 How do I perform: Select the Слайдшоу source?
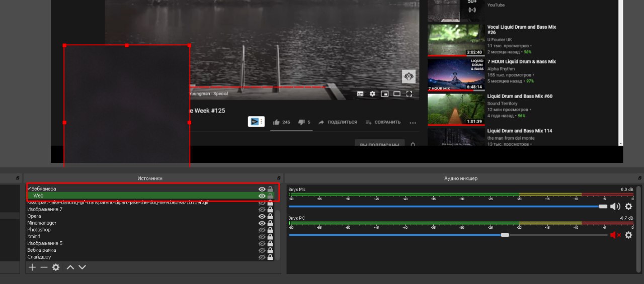[x=150, y=257]
